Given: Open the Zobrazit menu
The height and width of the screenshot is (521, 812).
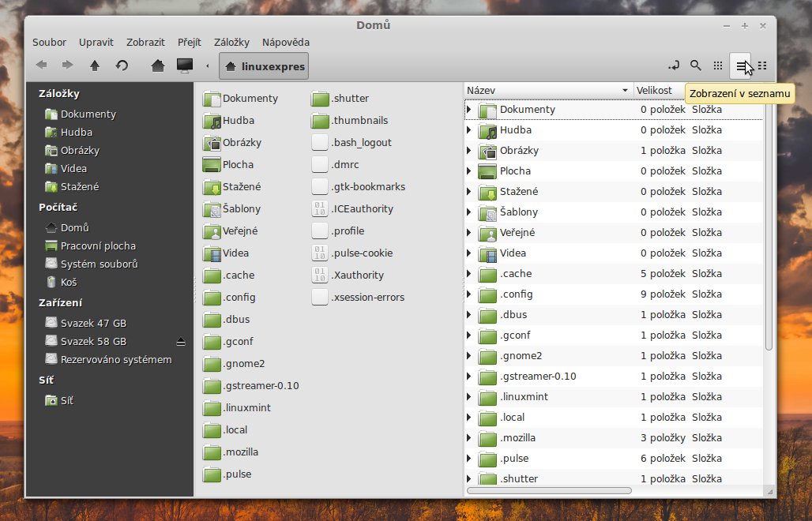Looking at the screenshot, I should click(145, 43).
